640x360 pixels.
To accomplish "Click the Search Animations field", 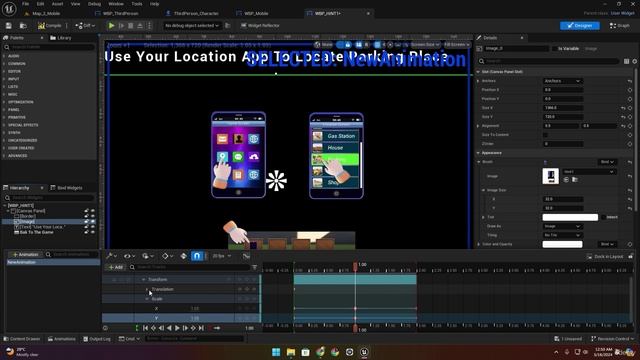I will pos(72,255).
